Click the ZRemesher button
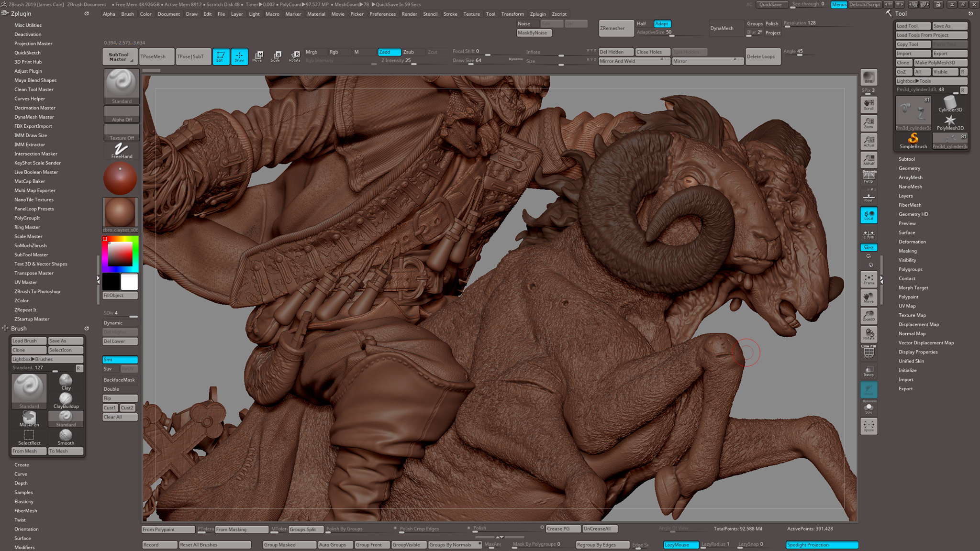Image resolution: width=980 pixels, height=551 pixels. click(616, 28)
